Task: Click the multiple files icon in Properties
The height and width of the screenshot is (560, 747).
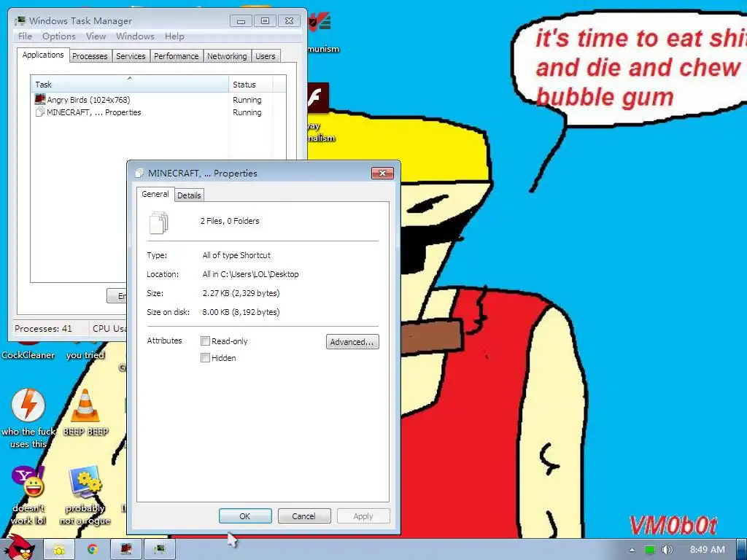Action: point(158,223)
